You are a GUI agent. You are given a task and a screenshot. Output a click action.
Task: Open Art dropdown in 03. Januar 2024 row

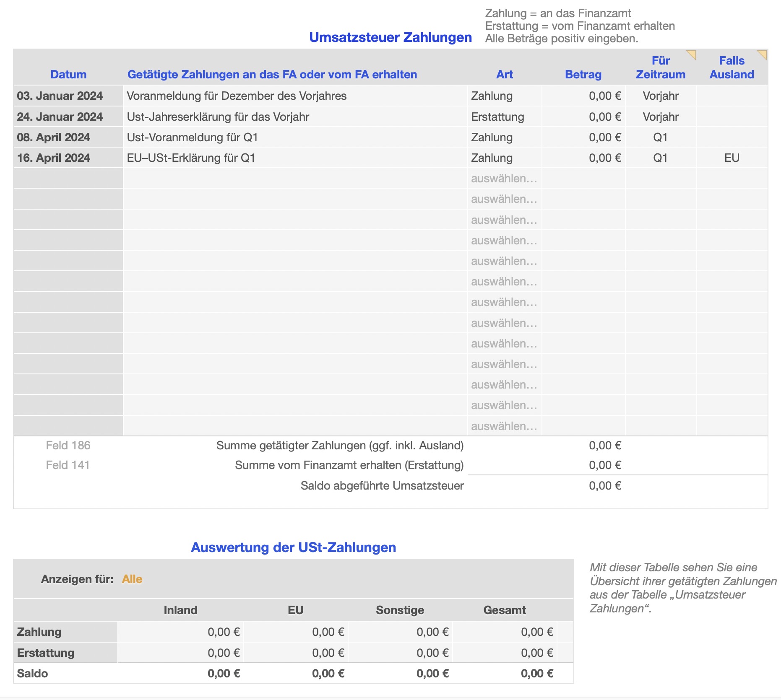click(504, 96)
